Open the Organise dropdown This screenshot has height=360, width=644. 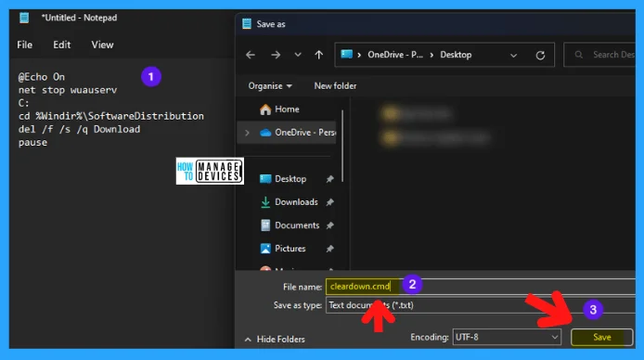pyautogui.click(x=270, y=85)
